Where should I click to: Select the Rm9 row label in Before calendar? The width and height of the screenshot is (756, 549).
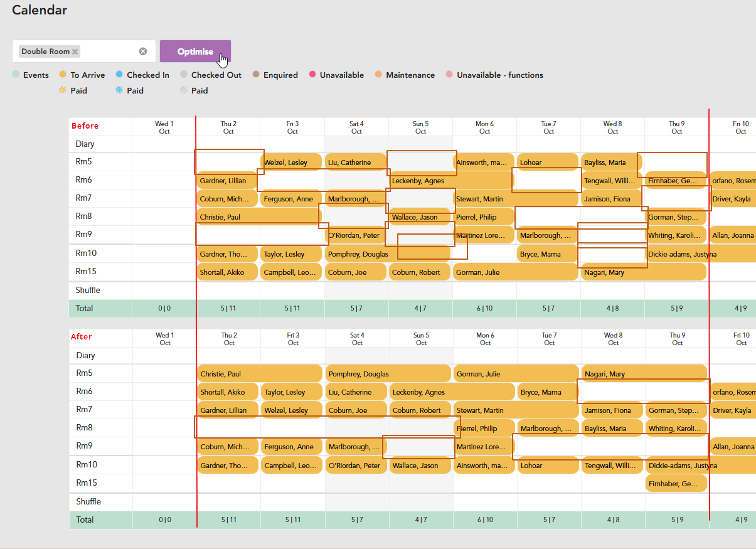point(84,234)
